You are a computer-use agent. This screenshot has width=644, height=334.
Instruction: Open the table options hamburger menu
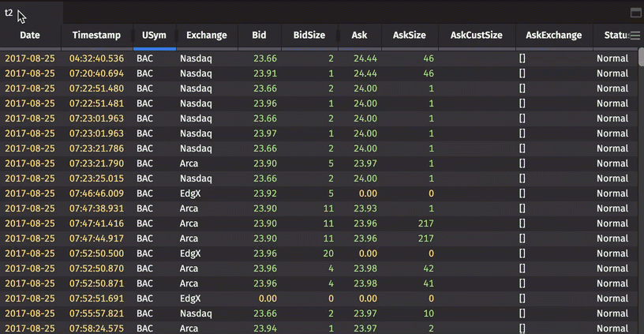pyautogui.click(x=635, y=36)
